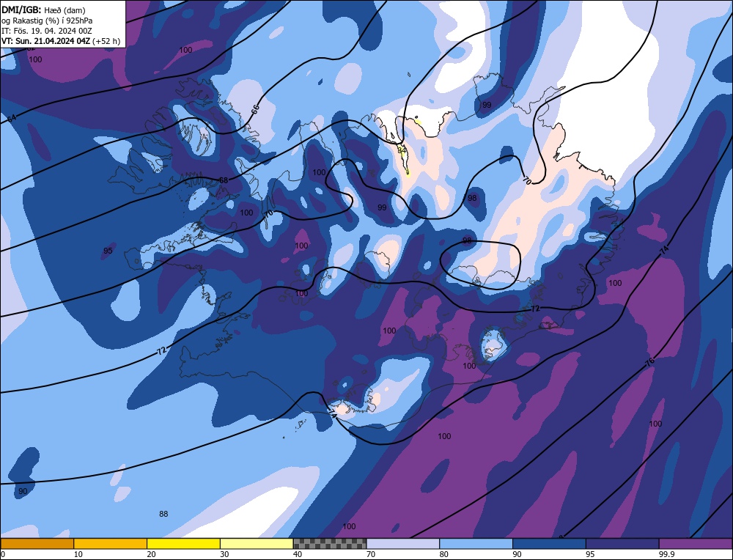Click the '40' legend scale label
The image size is (733, 560).
298,554
